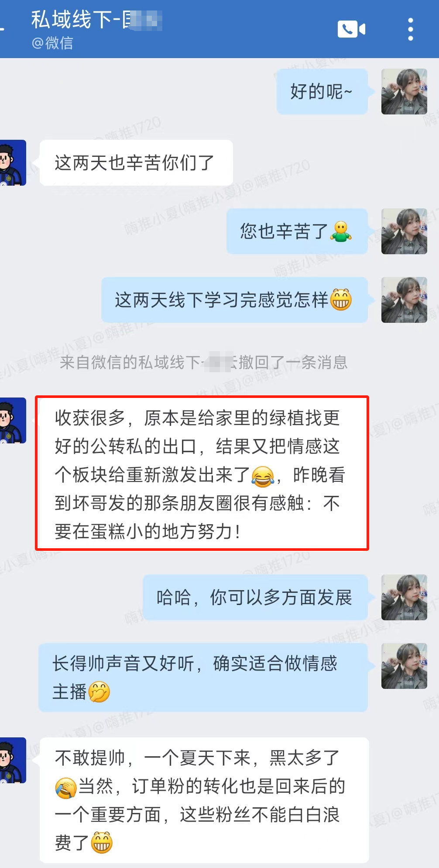The image size is (439, 868).
Task: Select the 长得帅声音又好听 message bubble
Action: click(x=203, y=677)
